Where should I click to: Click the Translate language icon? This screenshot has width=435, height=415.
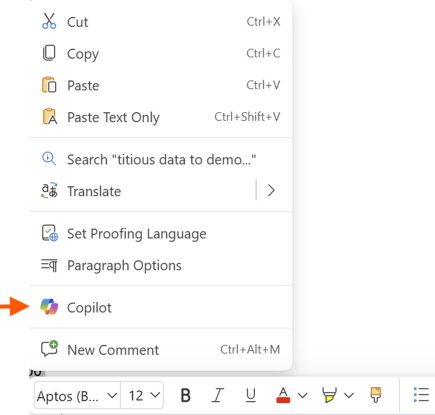[x=49, y=191]
